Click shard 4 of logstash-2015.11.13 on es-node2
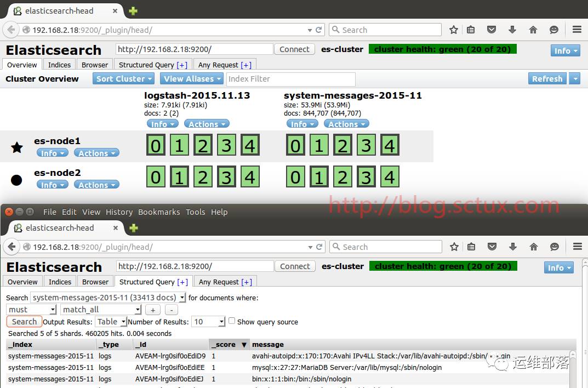 pos(250,176)
